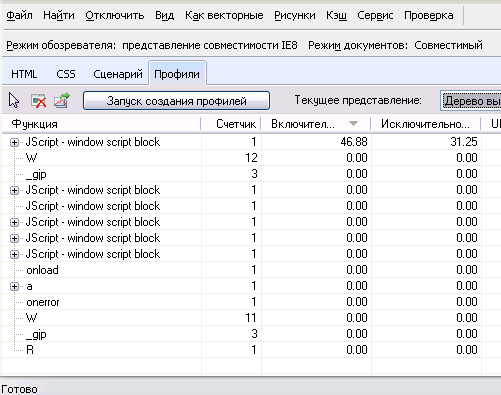
Task: Click the clear cache icon with red X
Action: point(38,101)
